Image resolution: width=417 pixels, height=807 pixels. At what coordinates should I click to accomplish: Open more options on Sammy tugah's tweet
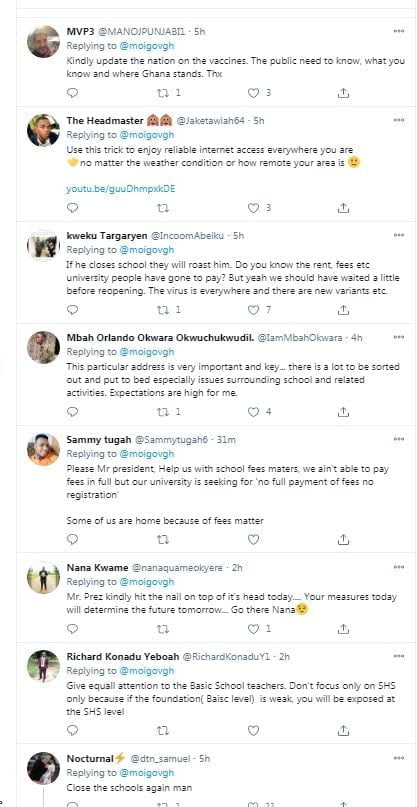tap(398, 440)
